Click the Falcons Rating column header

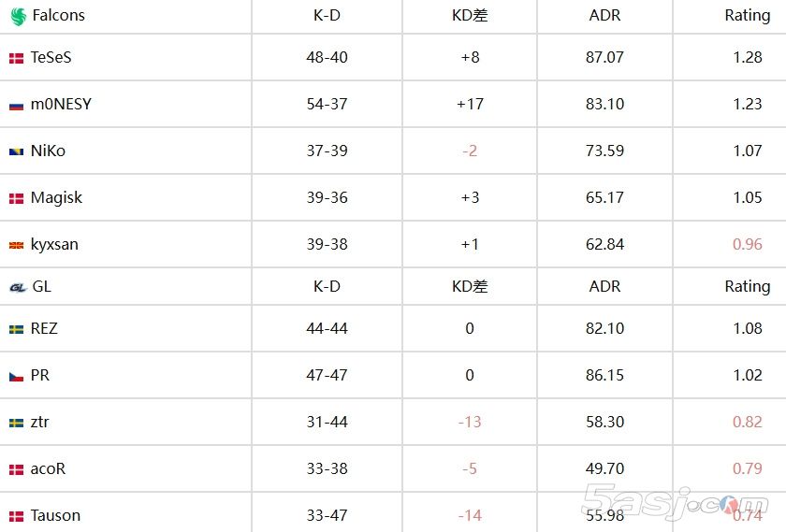coord(747,15)
